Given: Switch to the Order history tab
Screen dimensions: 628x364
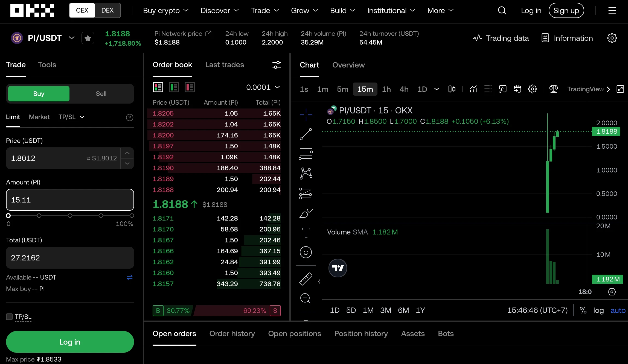Looking at the screenshot, I should pos(232,334).
